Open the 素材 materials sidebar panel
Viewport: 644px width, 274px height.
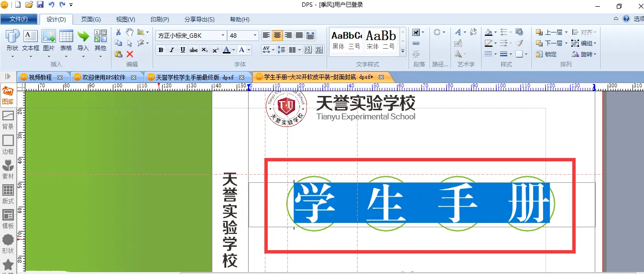coord(8,169)
